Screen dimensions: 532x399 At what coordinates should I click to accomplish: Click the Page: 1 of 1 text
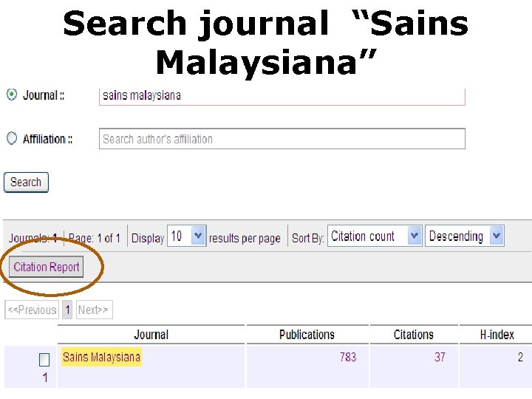(95, 238)
